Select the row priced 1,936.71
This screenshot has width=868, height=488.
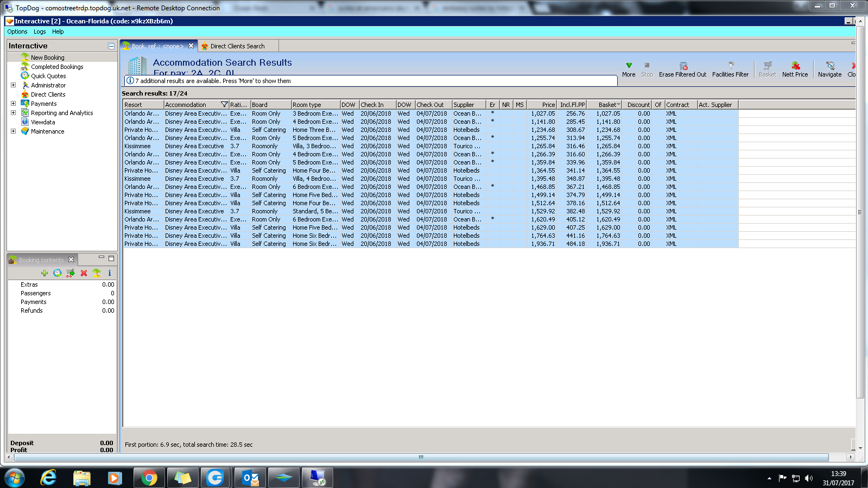pos(430,244)
